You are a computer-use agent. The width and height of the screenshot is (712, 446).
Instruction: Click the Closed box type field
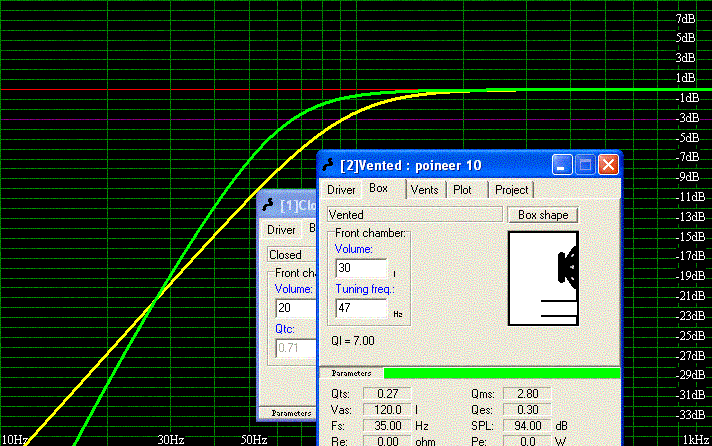pyautogui.click(x=292, y=254)
